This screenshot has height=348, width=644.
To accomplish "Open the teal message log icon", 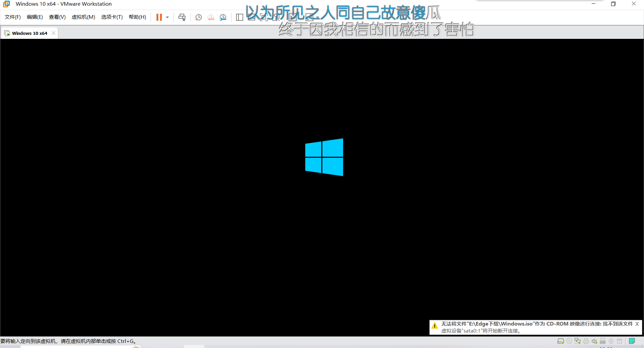I will [x=632, y=341].
